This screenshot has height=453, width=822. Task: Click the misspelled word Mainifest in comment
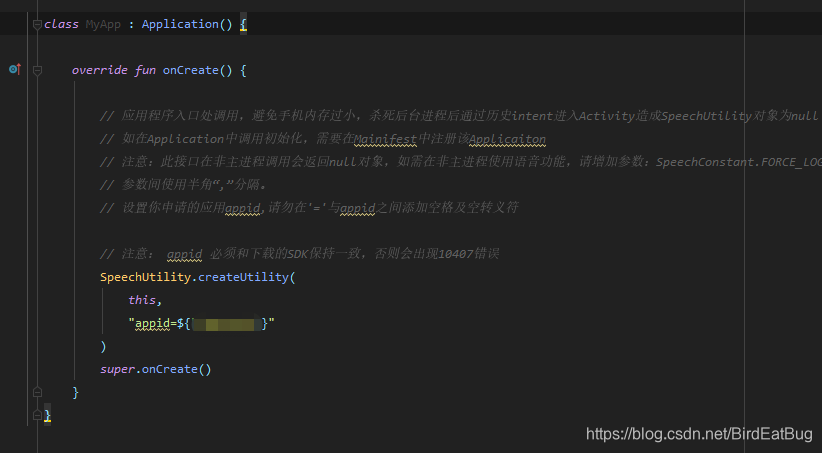tap(385, 139)
